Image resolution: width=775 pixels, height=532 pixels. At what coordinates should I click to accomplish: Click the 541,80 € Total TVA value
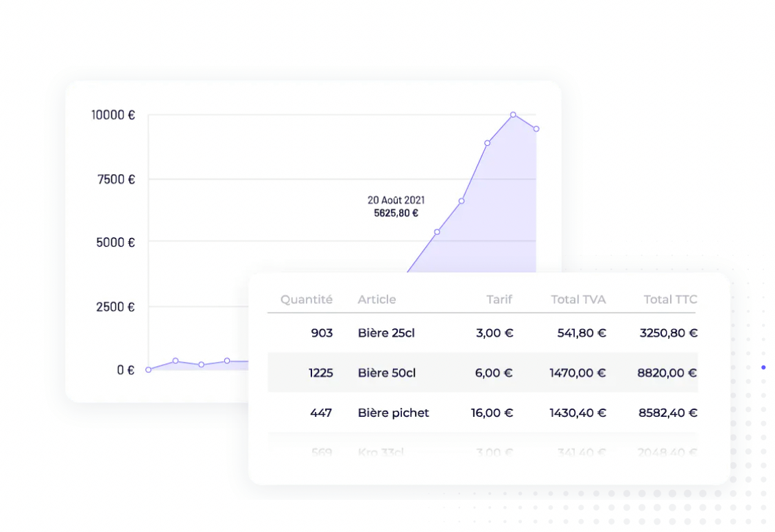(582, 334)
